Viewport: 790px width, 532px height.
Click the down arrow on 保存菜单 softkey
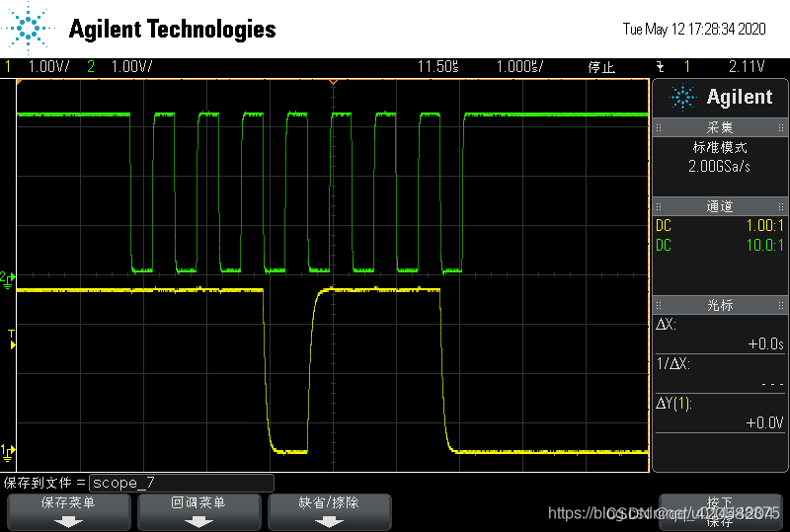tap(68, 522)
